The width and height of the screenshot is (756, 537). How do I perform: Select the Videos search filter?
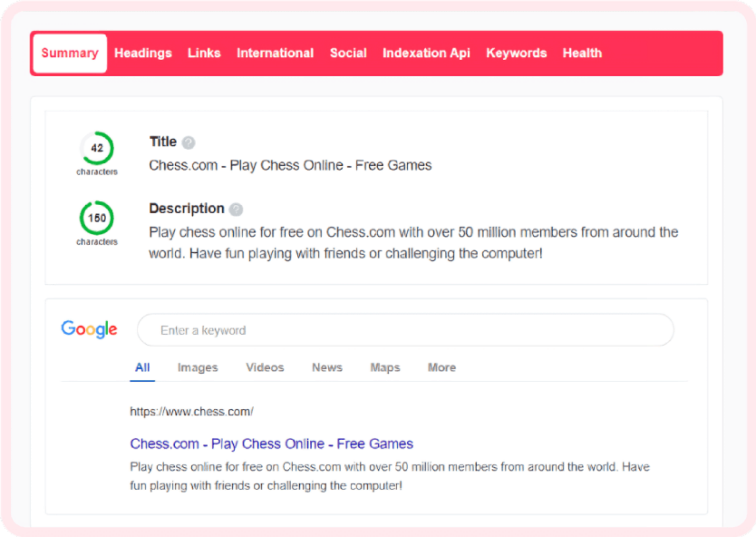point(265,367)
